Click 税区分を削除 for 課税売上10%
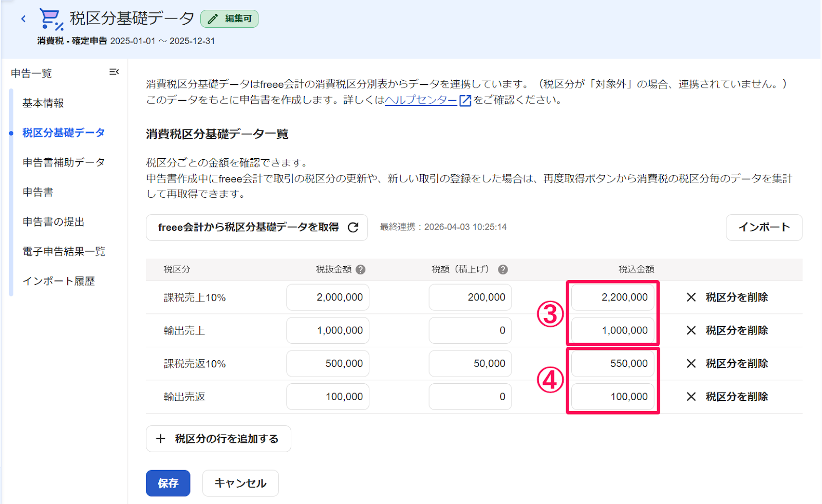 pyautogui.click(x=737, y=297)
